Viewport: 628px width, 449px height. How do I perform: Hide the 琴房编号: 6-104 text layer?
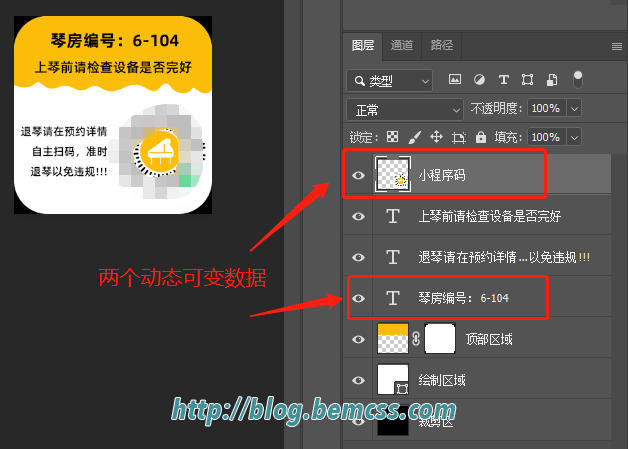coord(358,298)
